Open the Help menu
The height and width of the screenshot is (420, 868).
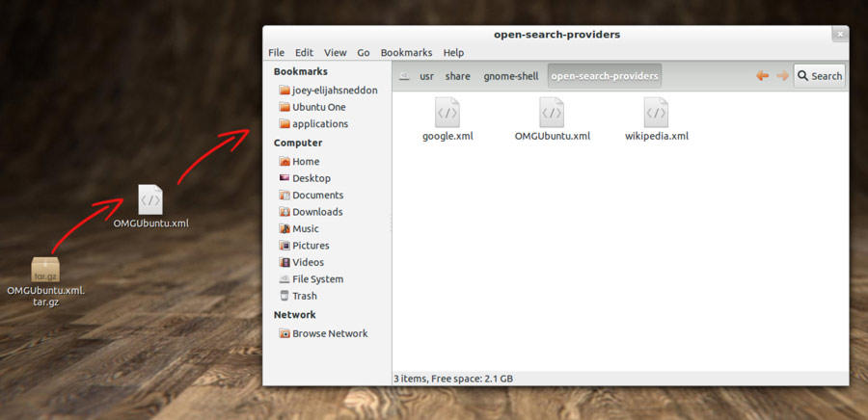point(453,53)
